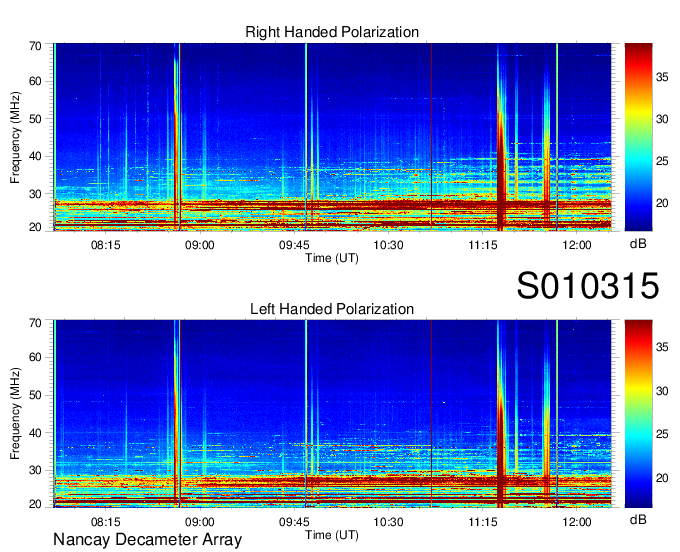Viewport: 680px width, 552px height.
Task: Click 30 MHz tick on left-handed plot
Action: pyautogui.click(x=35, y=470)
